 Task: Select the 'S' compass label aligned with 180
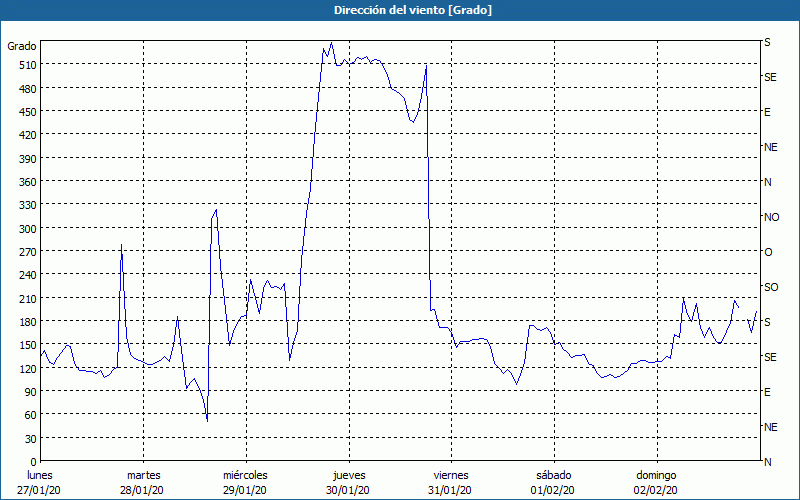tap(767, 322)
